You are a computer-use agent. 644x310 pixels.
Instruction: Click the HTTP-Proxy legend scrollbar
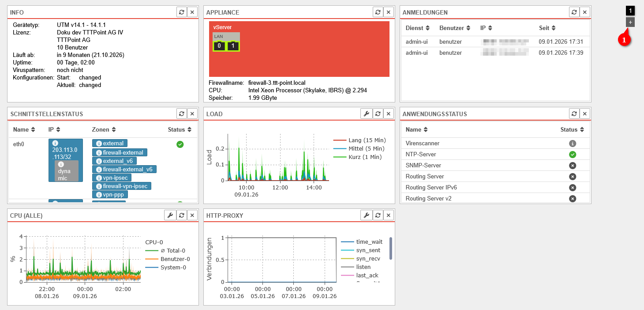pyautogui.click(x=391, y=249)
